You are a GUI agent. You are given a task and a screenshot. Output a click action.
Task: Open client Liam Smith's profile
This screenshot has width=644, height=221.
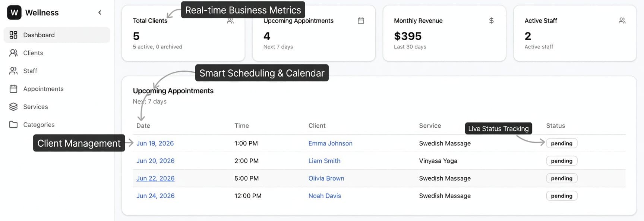(x=325, y=161)
